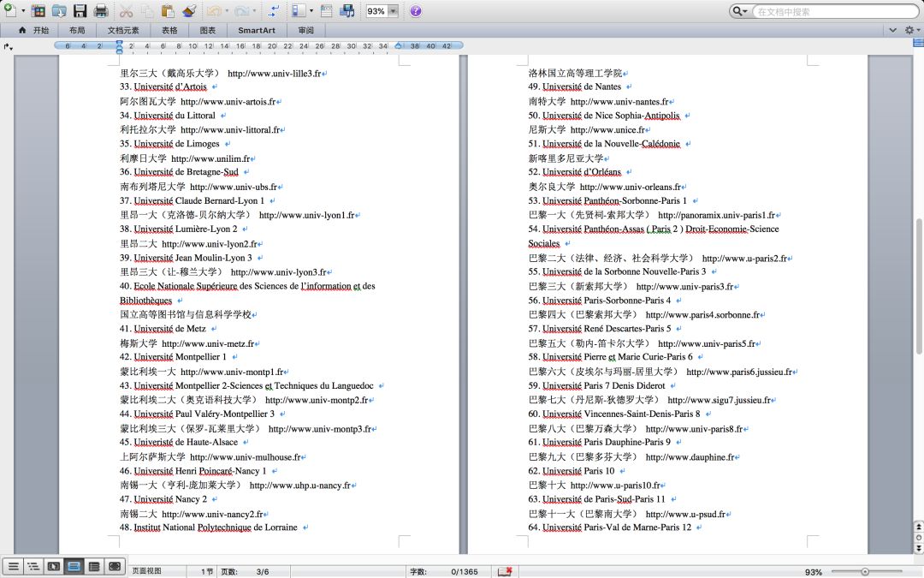
Task: Click the page count 3/6 status
Action: click(x=263, y=571)
